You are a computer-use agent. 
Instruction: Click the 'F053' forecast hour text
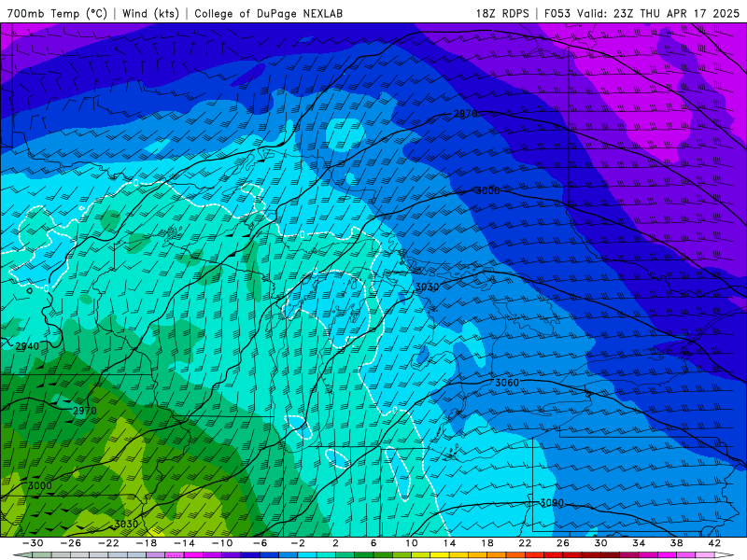click(558, 13)
